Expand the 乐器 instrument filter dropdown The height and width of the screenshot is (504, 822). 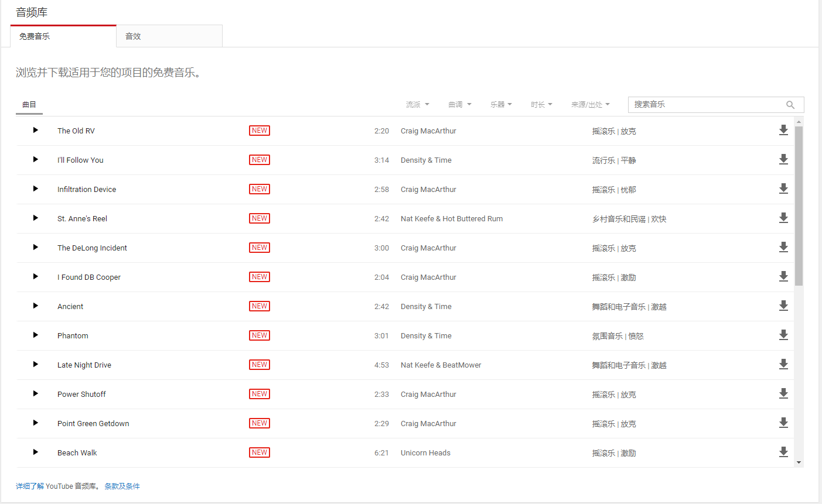pos(501,105)
